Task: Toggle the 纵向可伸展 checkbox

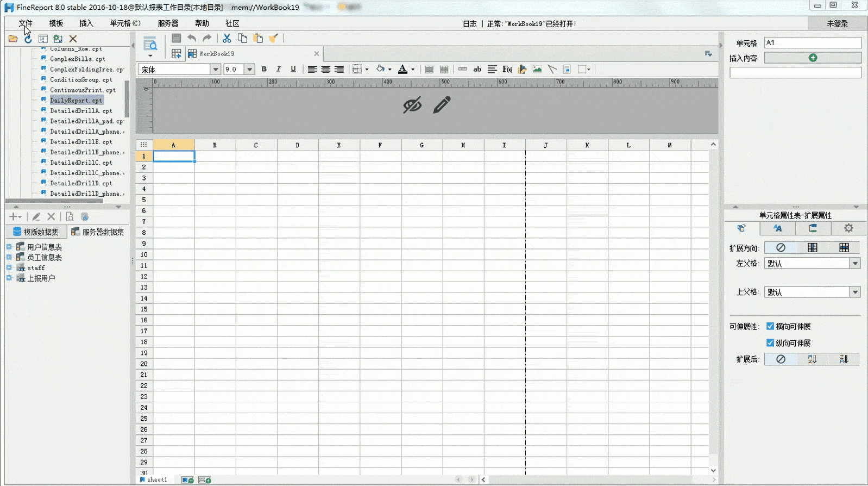Action: pos(770,342)
